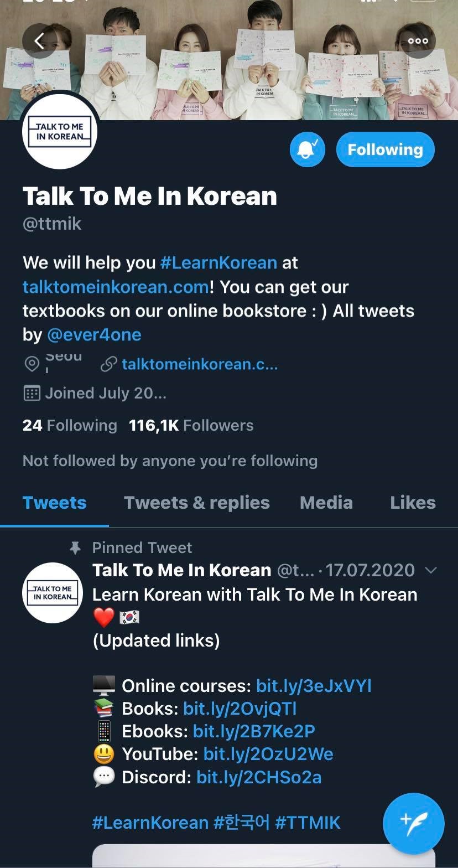Open the profile picture of Talk To Me In Korean

[x=60, y=132]
